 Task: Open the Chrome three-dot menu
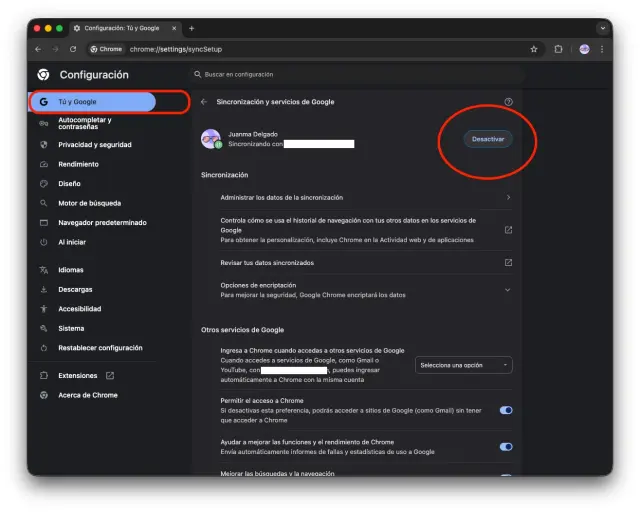pyautogui.click(x=602, y=49)
